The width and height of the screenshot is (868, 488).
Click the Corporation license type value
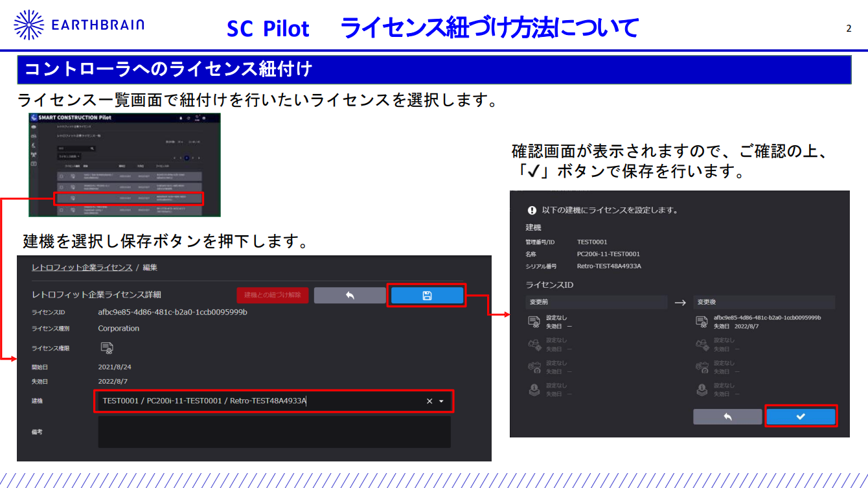[x=119, y=329]
